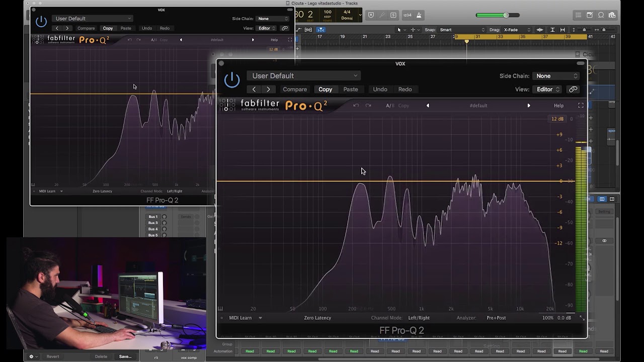Click FabFilter redo arrow in the front Pro-Q 2
644x362 pixels.
(x=368, y=106)
